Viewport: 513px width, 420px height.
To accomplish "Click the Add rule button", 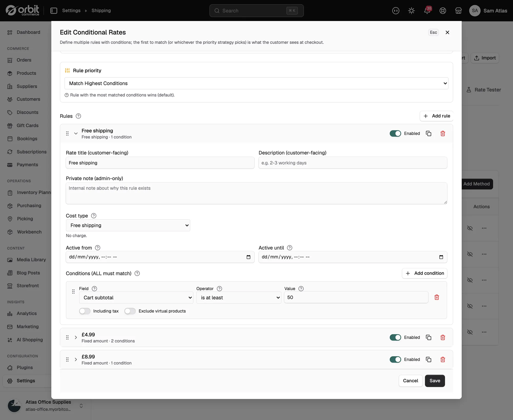I will click(x=437, y=116).
